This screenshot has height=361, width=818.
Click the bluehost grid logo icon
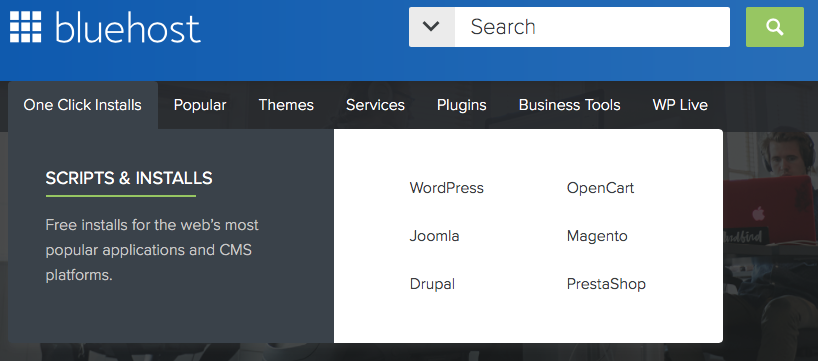25,27
